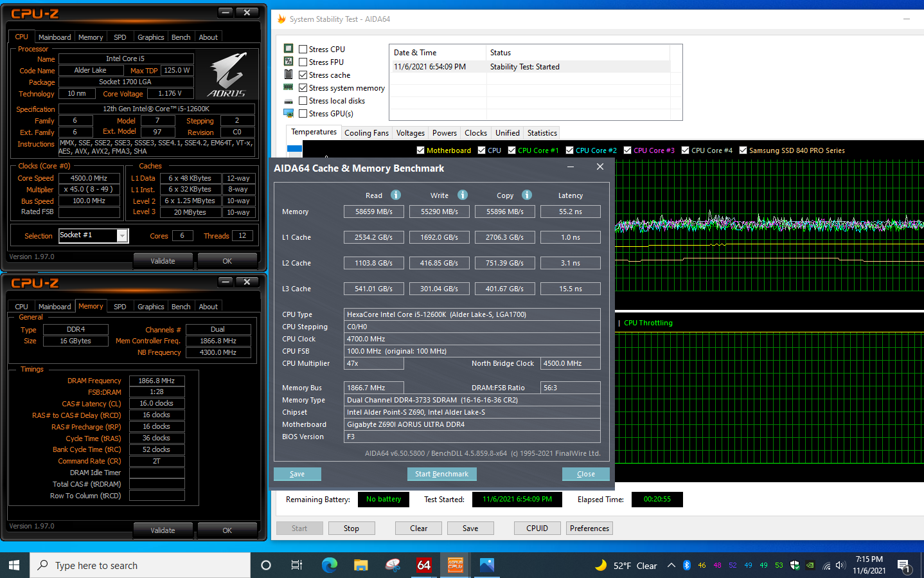Click the Stress GPU(s) monitor icon
Image resolution: width=924 pixels, height=578 pixels.
click(x=289, y=113)
